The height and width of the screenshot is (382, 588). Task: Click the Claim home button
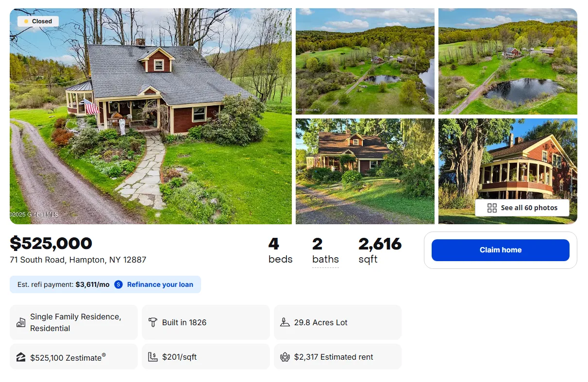tap(500, 250)
